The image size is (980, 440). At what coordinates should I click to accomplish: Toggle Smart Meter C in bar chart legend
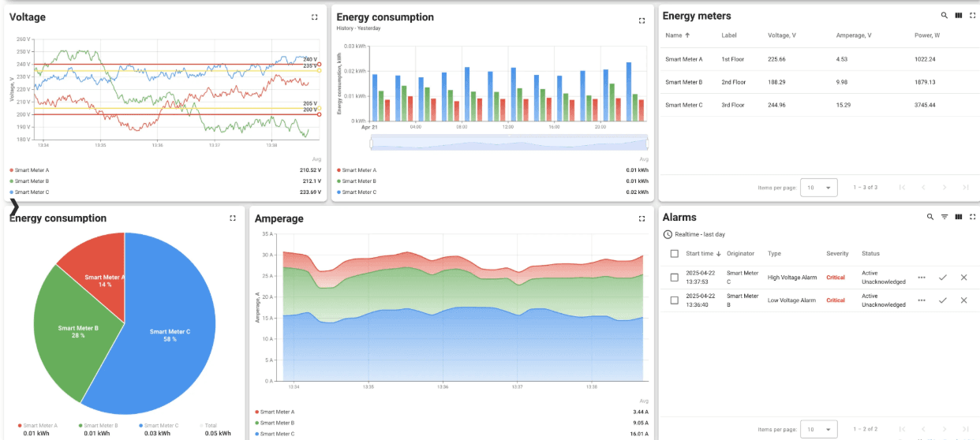(357, 192)
